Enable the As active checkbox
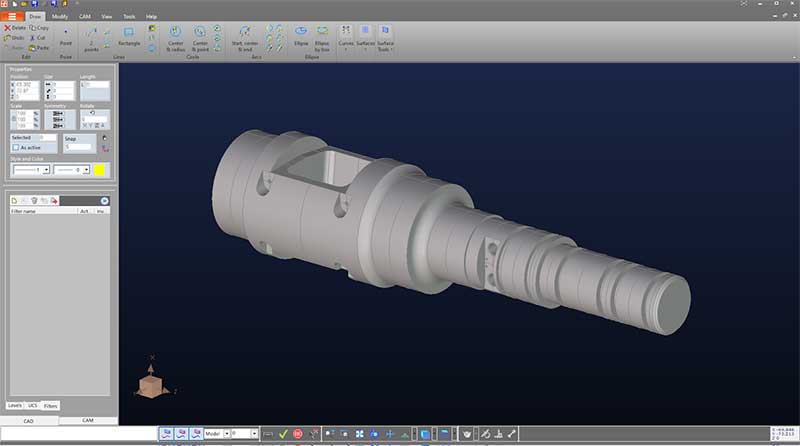 [x=15, y=147]
